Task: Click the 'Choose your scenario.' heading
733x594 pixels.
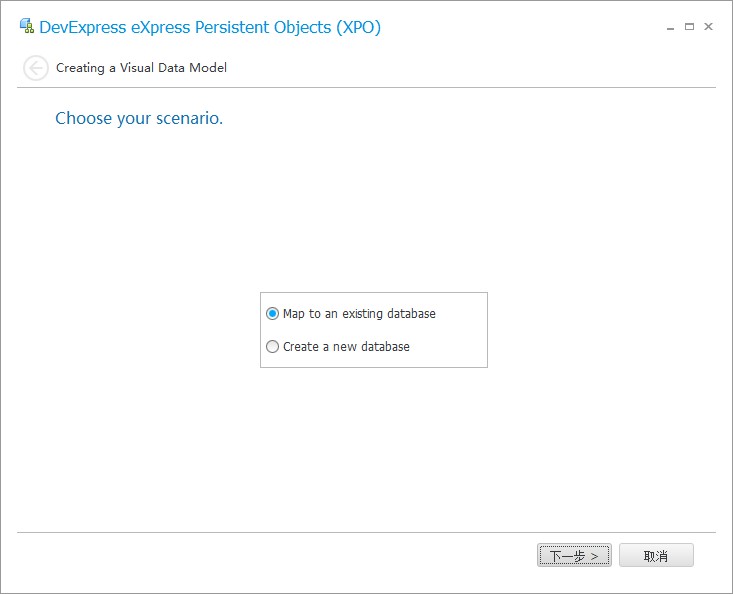Action: pos(139,118)
